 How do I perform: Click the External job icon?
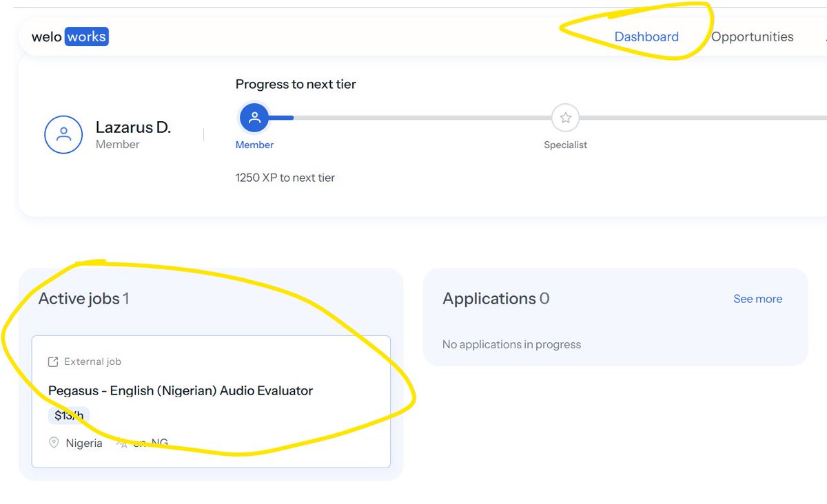pyautogui.click(x=53, y=361)
